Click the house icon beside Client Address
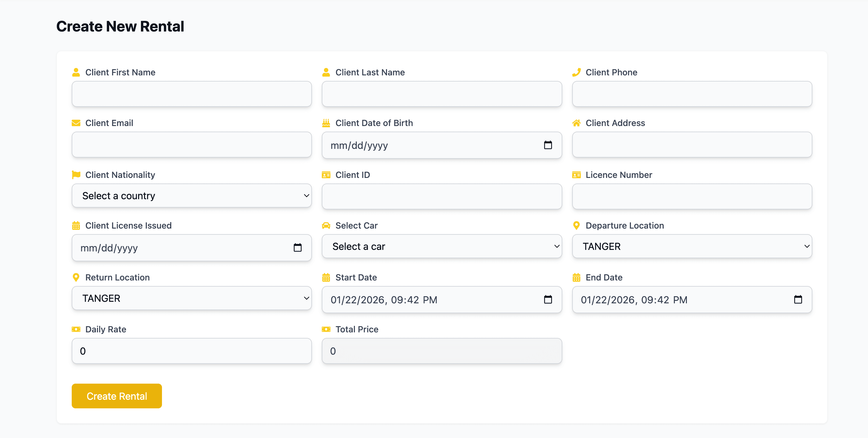868x438 pixels. tap(576, 123)
